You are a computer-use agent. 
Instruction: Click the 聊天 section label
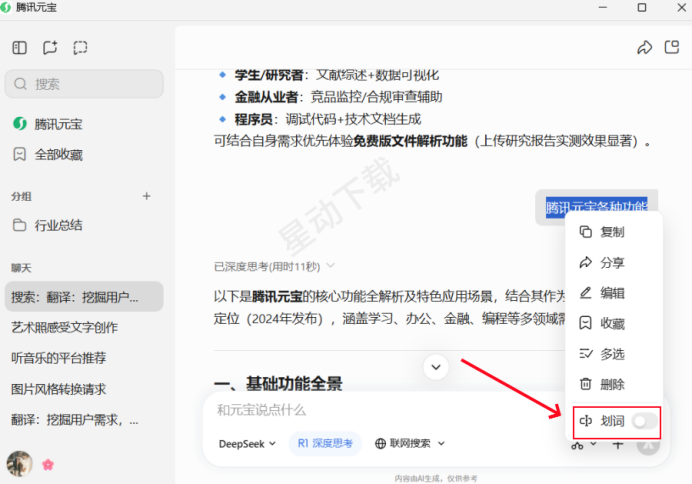21,268
